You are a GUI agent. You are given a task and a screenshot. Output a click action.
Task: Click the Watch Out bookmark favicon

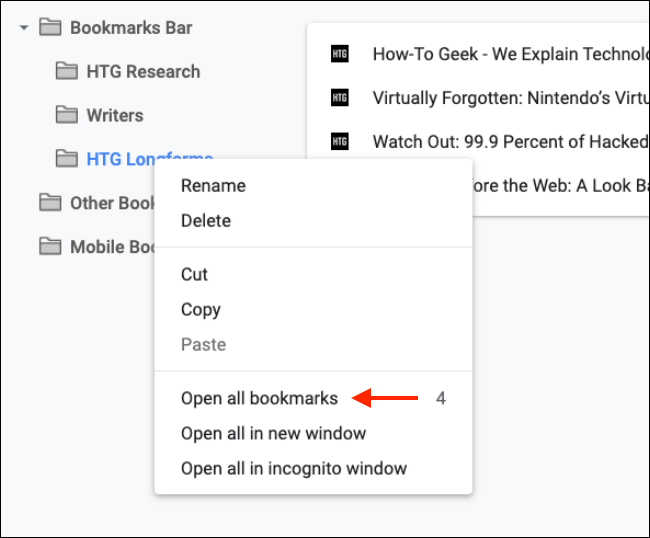click(x=339, y=141)
